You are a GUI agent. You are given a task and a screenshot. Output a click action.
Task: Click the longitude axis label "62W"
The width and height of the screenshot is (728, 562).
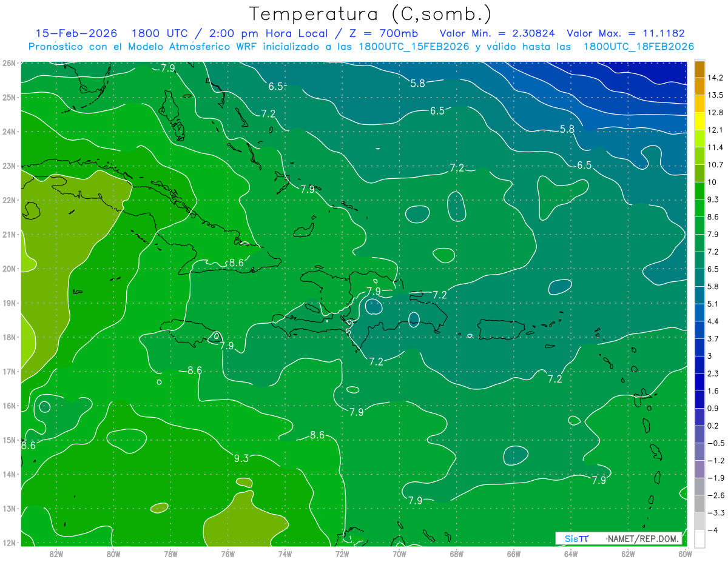629,554
